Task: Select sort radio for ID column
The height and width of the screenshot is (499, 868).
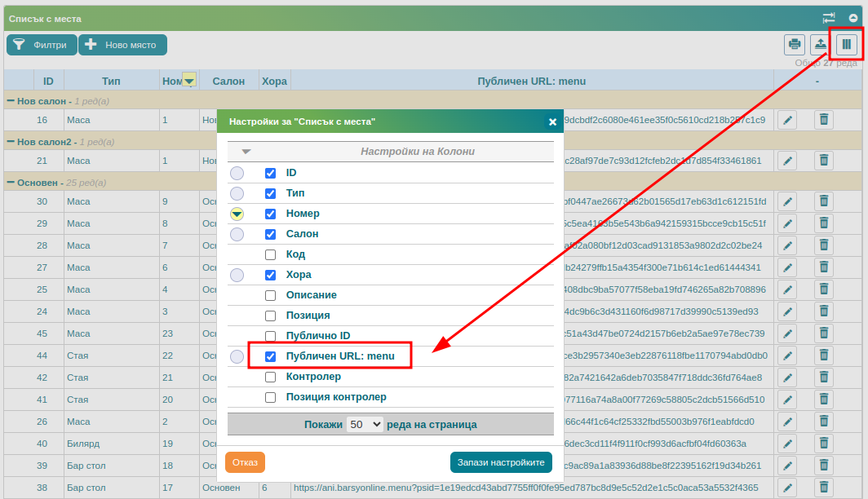Action: click(237, 173)
